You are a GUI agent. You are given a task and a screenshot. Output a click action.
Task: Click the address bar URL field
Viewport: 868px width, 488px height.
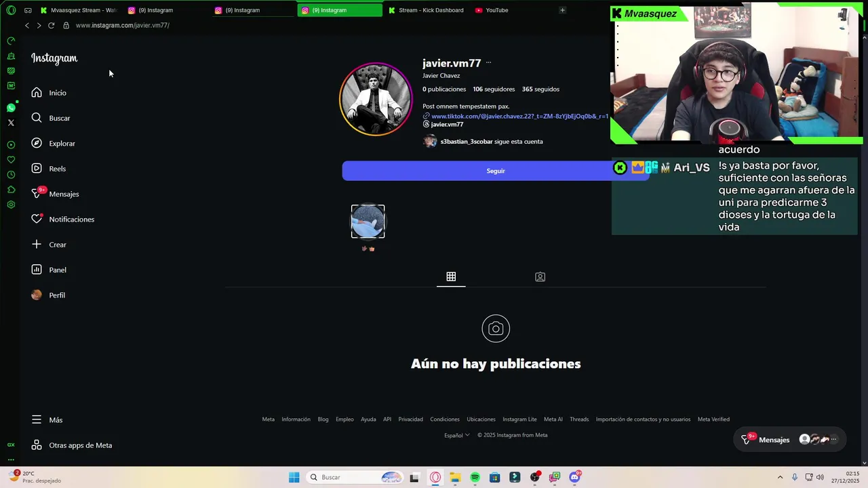[x=123, y=25]
